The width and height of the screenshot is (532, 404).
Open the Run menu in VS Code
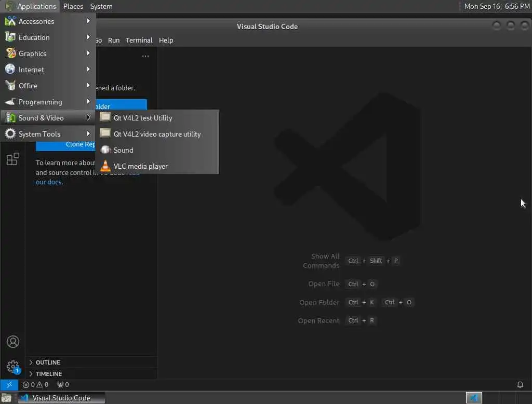point(114,40)
